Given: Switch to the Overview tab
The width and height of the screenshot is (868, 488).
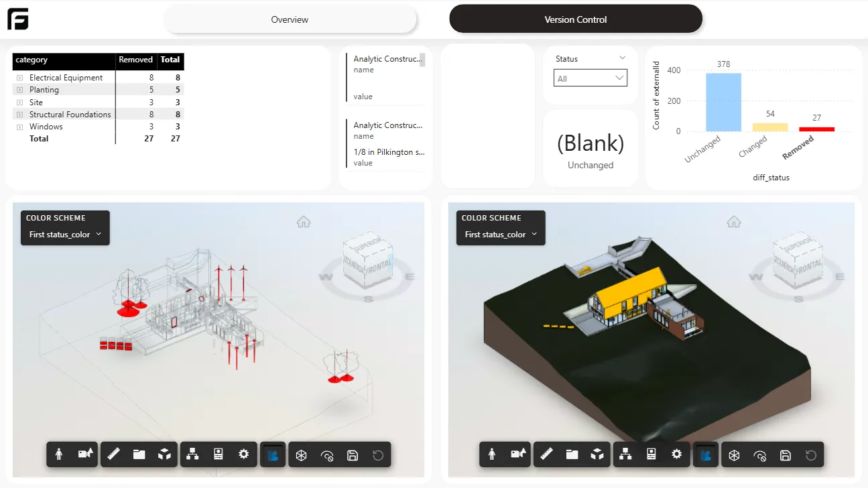Looking at the screenshot, I should pyautogui.click(x=290, y=19).
